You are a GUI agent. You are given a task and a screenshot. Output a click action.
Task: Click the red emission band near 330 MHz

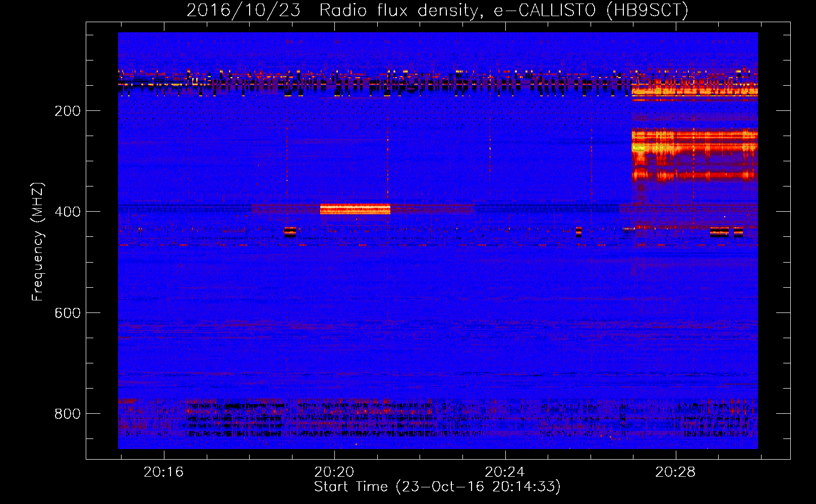[x=694, y=175]
